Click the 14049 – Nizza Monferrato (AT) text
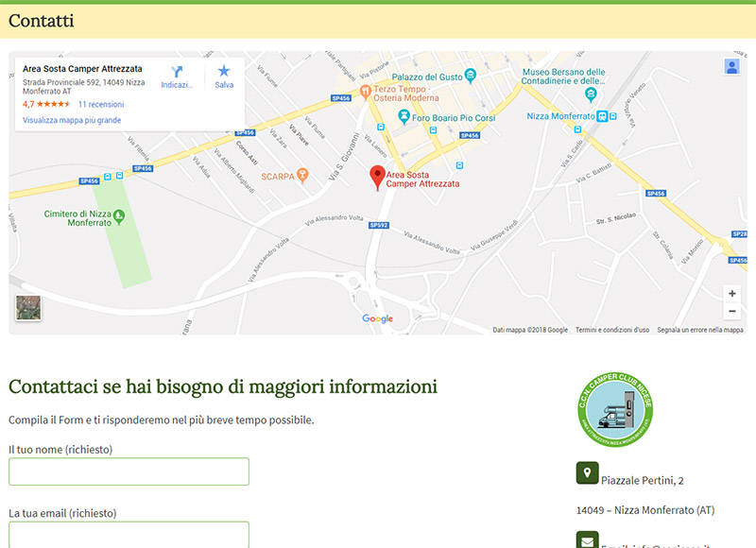Image resolution: width=756 pixels, height=548 pixels. point(645,510)
